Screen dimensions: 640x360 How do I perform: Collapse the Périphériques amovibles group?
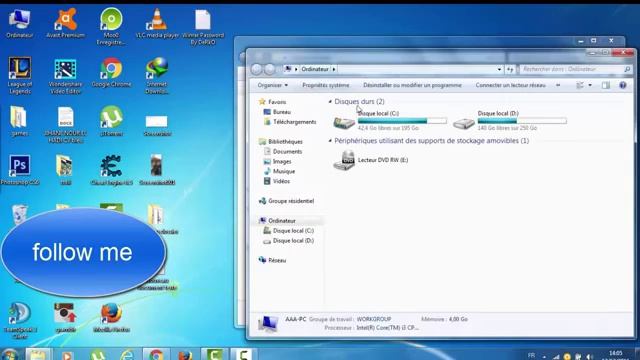(330, 141)
